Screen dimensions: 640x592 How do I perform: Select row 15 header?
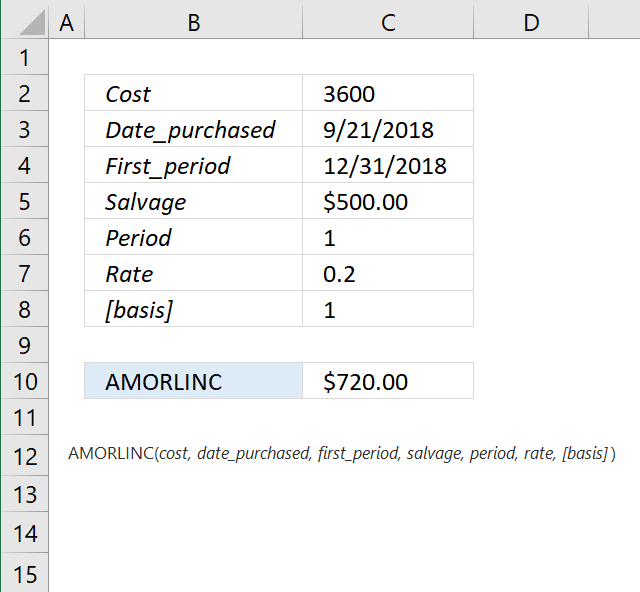coord(24,573)
